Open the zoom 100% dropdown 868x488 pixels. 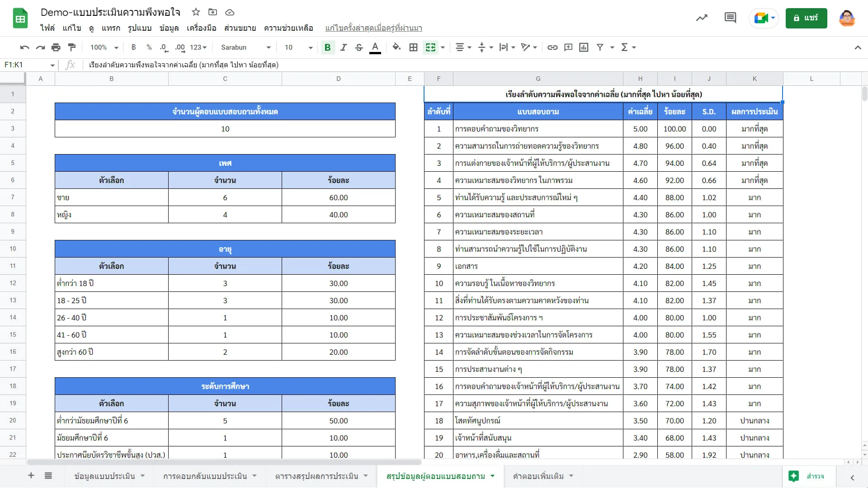click(104, 47)
